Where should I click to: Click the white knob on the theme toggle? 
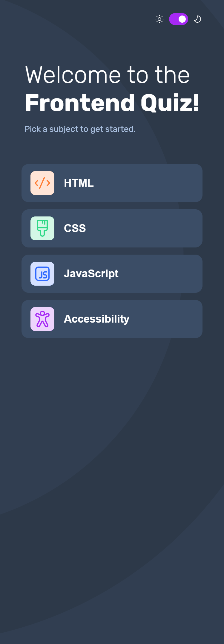(x=182, y=19)
